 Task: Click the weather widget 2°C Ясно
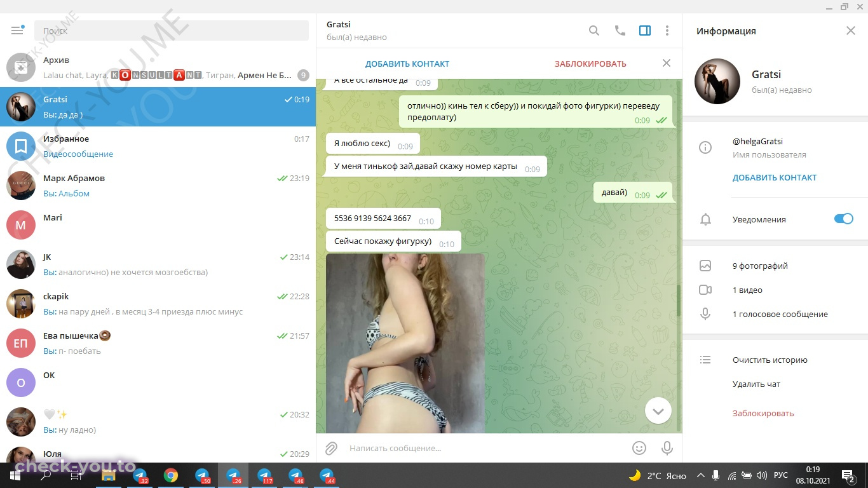[658, 475]
